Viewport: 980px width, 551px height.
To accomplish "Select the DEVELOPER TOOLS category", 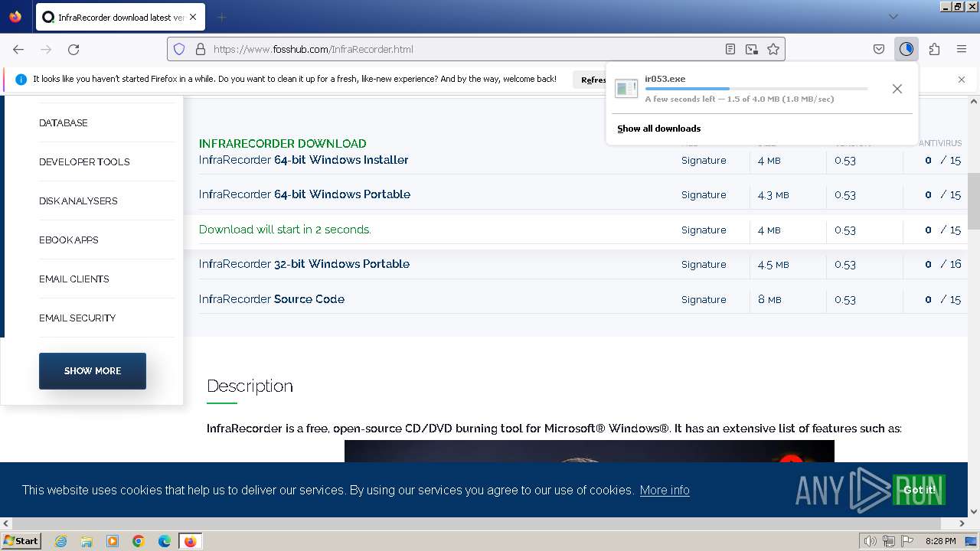I will click(x=84, y=161).
